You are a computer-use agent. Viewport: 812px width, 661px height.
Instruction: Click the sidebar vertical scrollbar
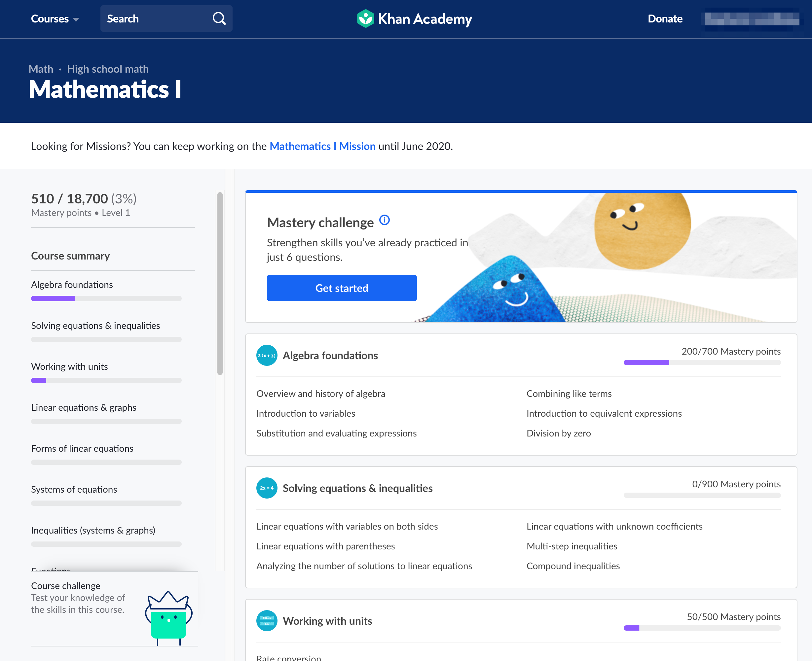click(x=220, y=284)
